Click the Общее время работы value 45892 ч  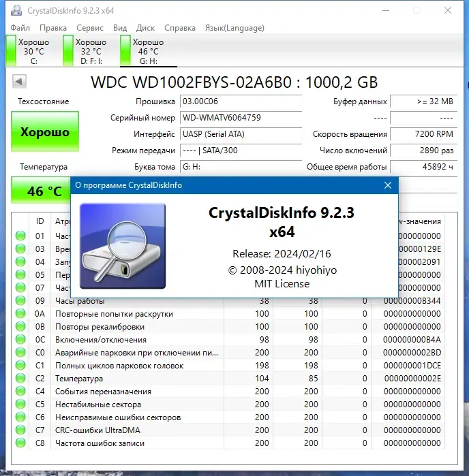[x=423, y=167]
